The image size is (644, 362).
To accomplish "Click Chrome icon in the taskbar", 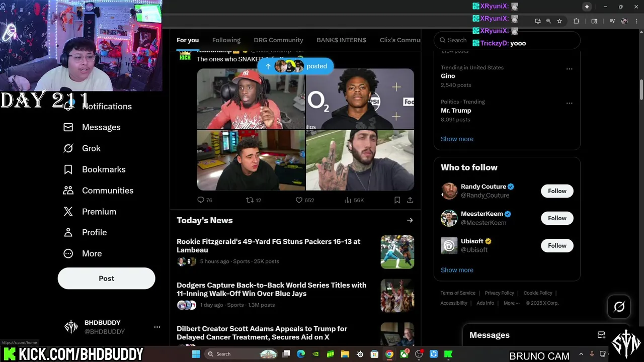I will [389, 354].
